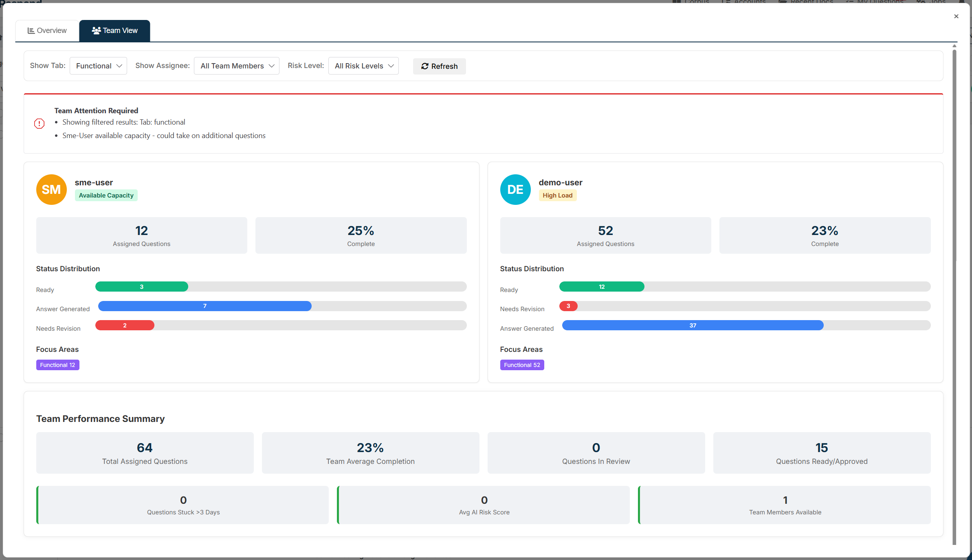
Task: Click sme-user's blue Answer Generated bar
Action: (205, 306)
